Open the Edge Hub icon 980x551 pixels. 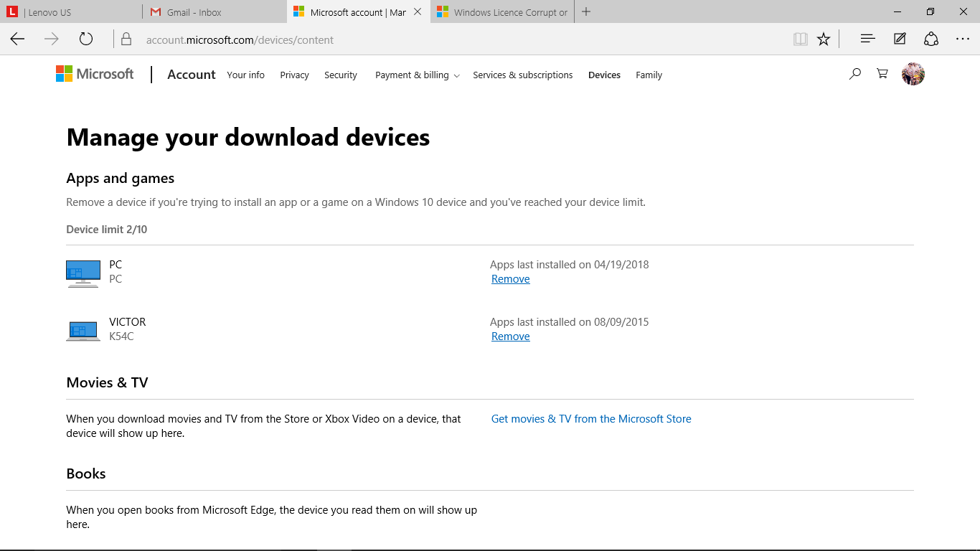pos(867,39)
